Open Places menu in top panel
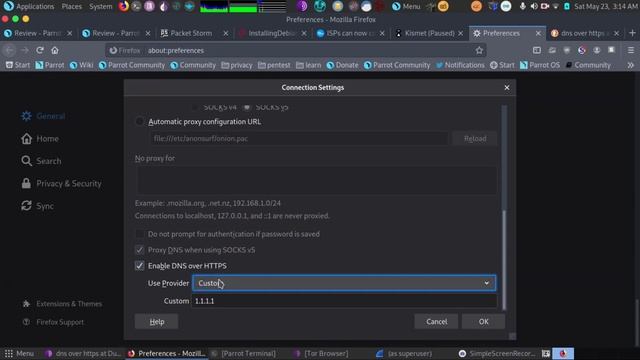640x360 pixels. tap(71, 6)
